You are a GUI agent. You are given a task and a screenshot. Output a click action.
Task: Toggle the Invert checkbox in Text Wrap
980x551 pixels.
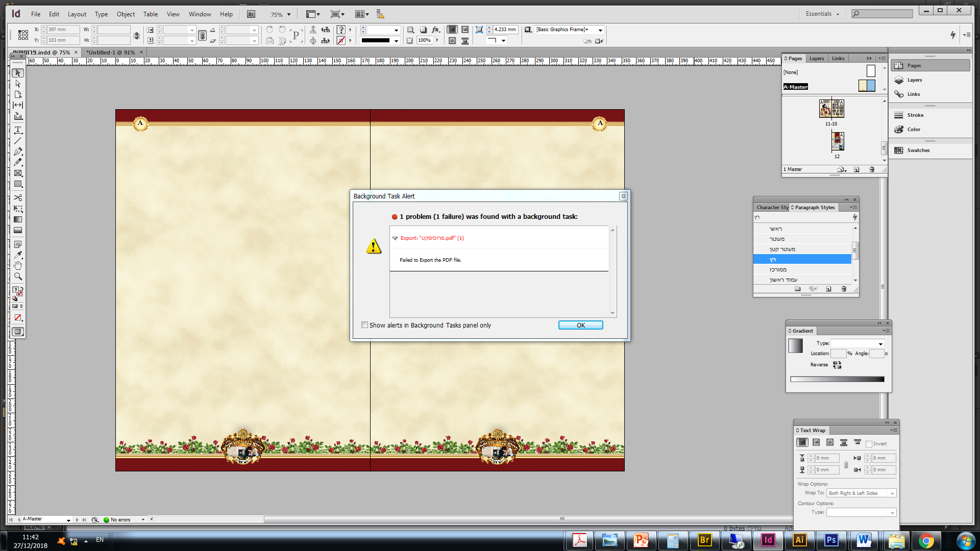point(869,444)
